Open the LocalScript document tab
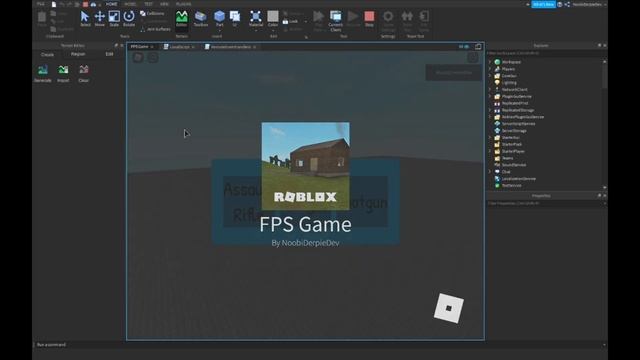Viewport: 640px width, 360px height. pyautogui.click(x=179, y=47)
